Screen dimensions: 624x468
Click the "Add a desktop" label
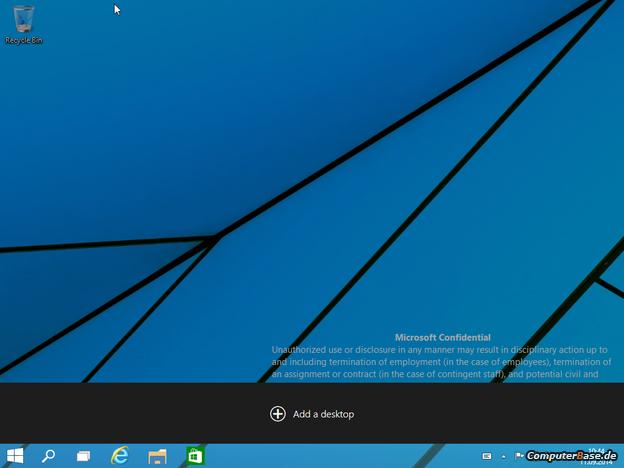323,414
